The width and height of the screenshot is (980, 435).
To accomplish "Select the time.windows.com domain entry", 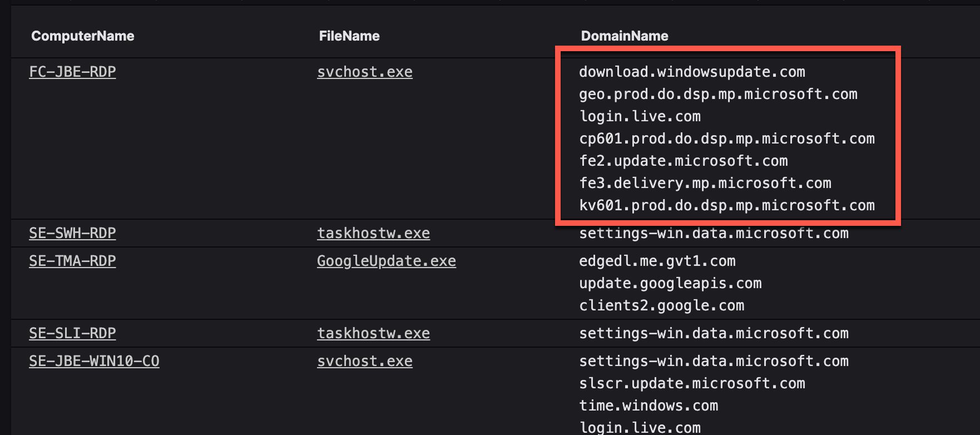I will tap(649, 406).
